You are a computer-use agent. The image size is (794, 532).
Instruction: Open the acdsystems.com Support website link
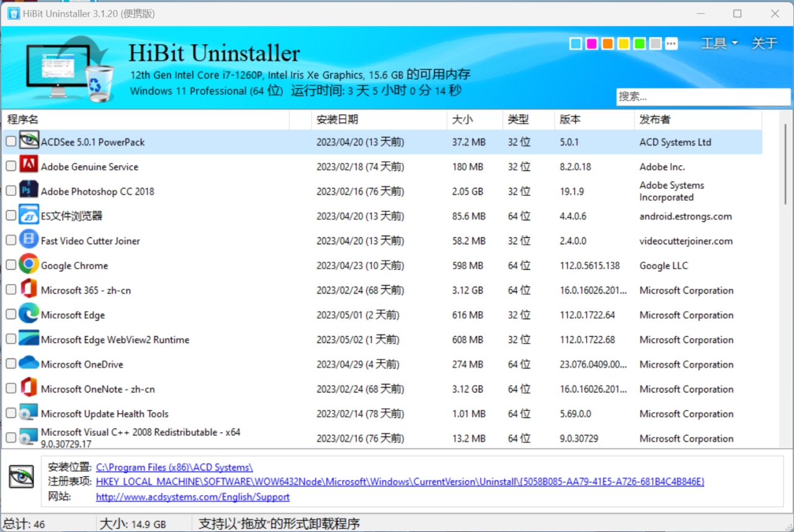(193, 497)
